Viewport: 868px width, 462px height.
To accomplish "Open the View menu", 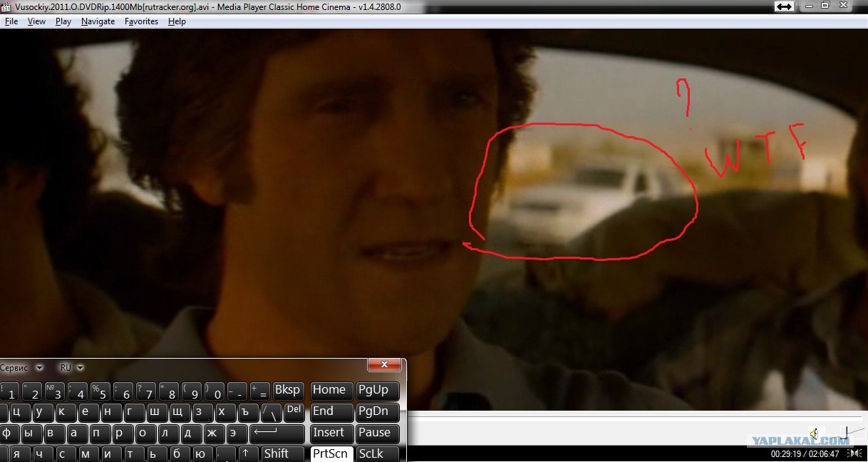I will 36,21.
